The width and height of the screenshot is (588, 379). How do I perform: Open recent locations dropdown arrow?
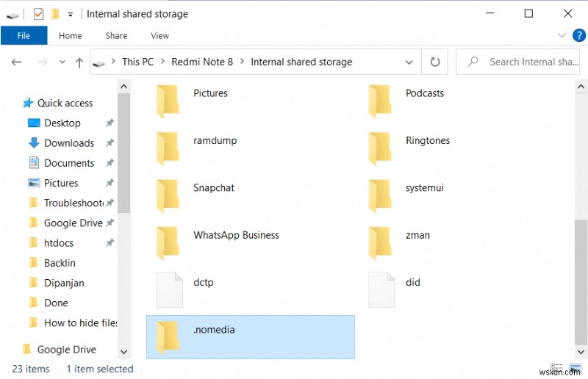pyautogui.click(x=62, y=62)
